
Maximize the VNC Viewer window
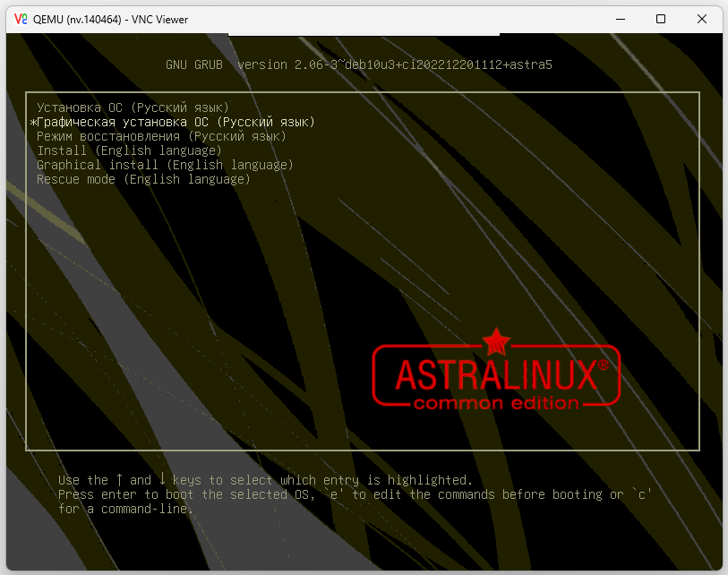click(x=661, y=19)
